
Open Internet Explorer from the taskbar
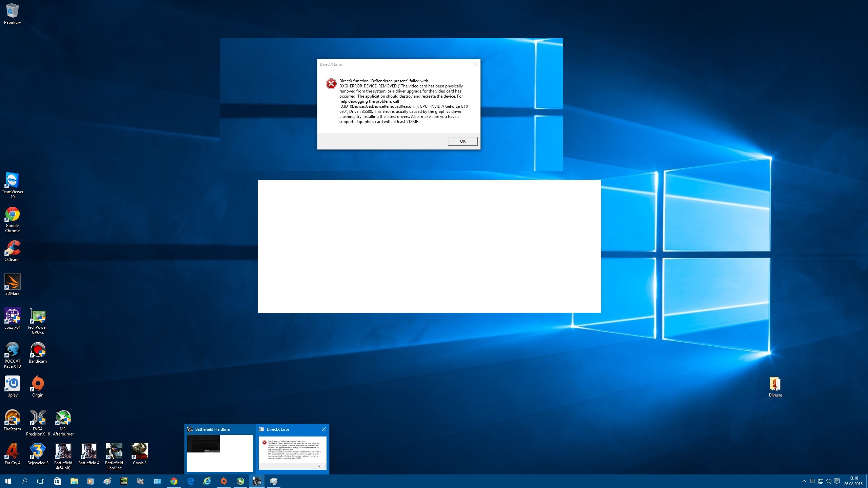(207, 481)
